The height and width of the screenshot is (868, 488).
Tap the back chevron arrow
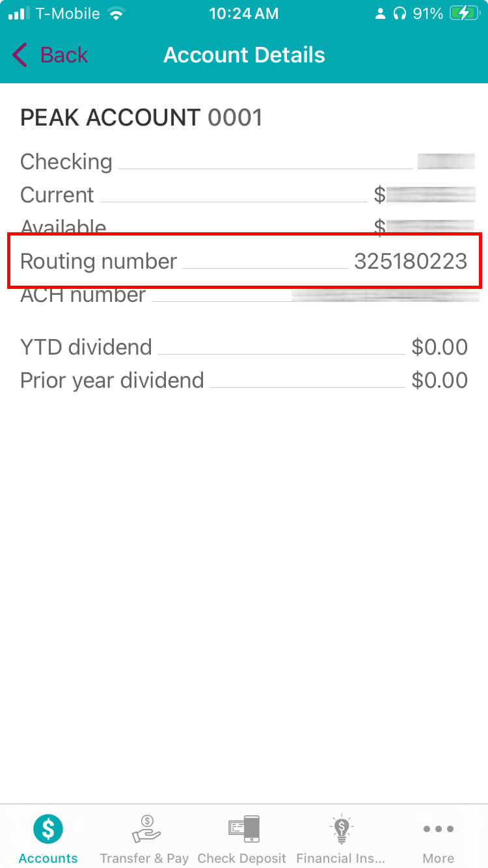[x=20, y=55]
